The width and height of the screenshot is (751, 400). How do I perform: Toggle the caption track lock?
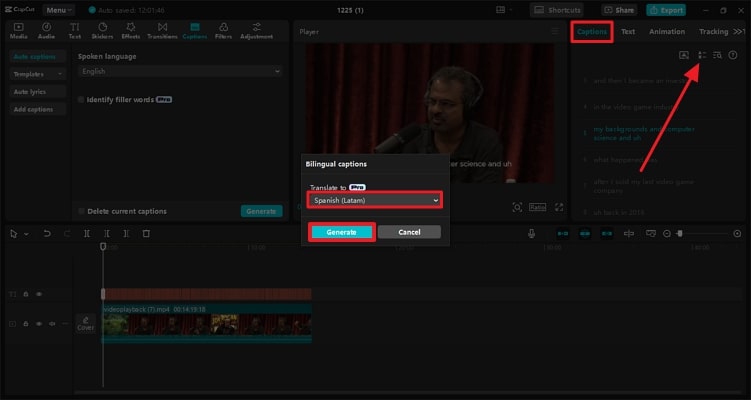(x=26, y=294)
